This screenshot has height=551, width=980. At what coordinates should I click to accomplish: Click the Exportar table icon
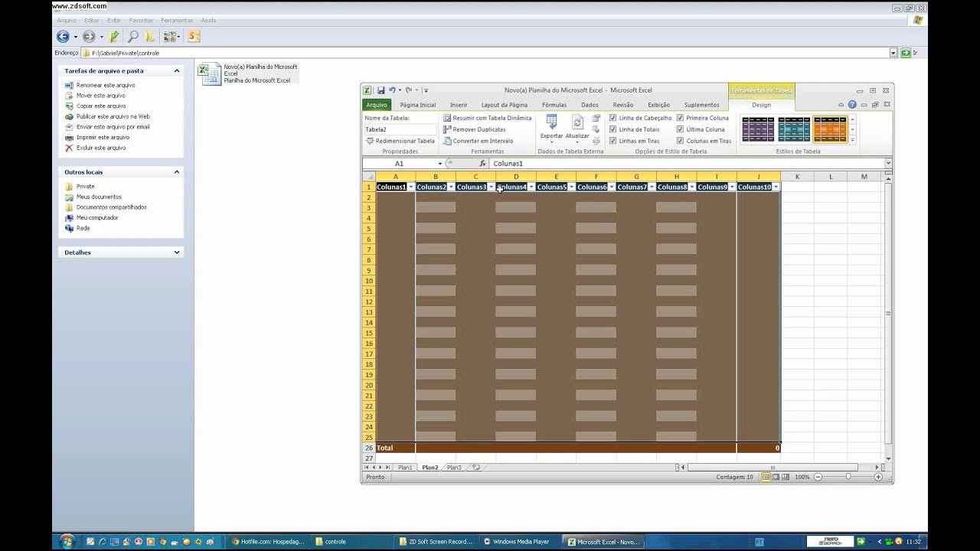click(551, 122)
